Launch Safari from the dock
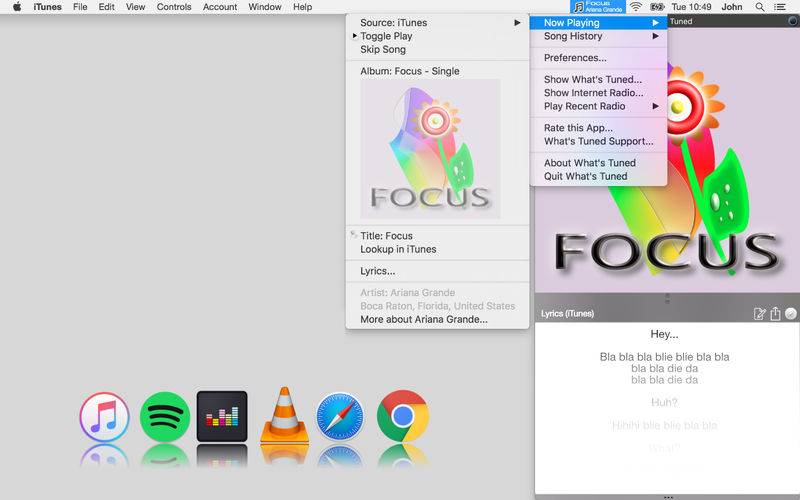800x500 pixels. (340, 416)
